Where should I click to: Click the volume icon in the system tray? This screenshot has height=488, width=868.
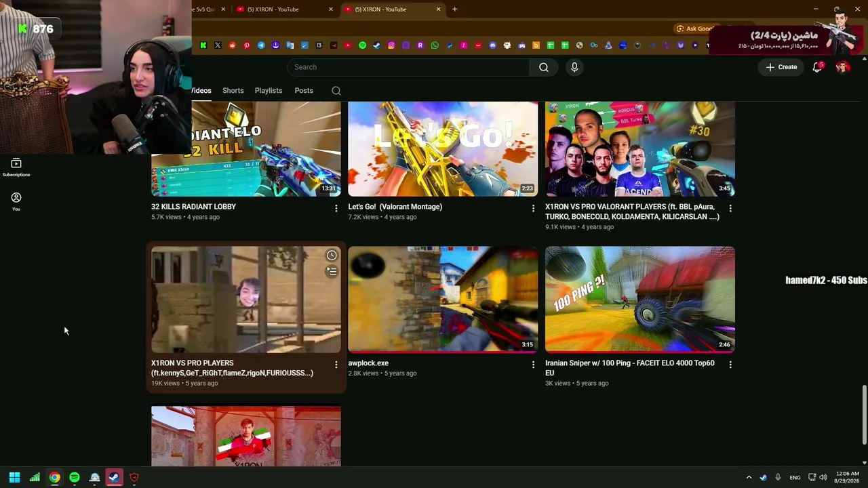point(823,477)
